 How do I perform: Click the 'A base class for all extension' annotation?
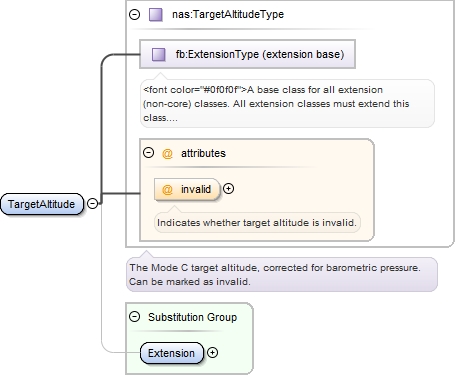pyautogui.click(x=287, y=104)
